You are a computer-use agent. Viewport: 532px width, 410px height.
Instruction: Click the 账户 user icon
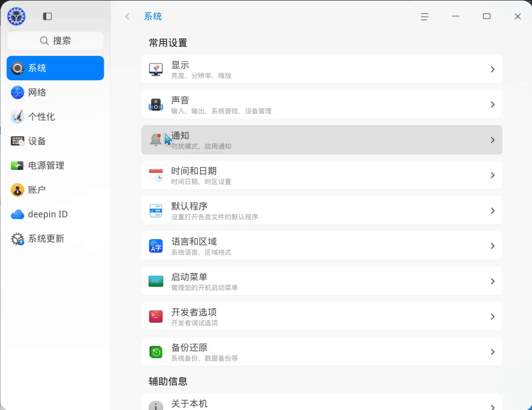click(x=17, y=190)
